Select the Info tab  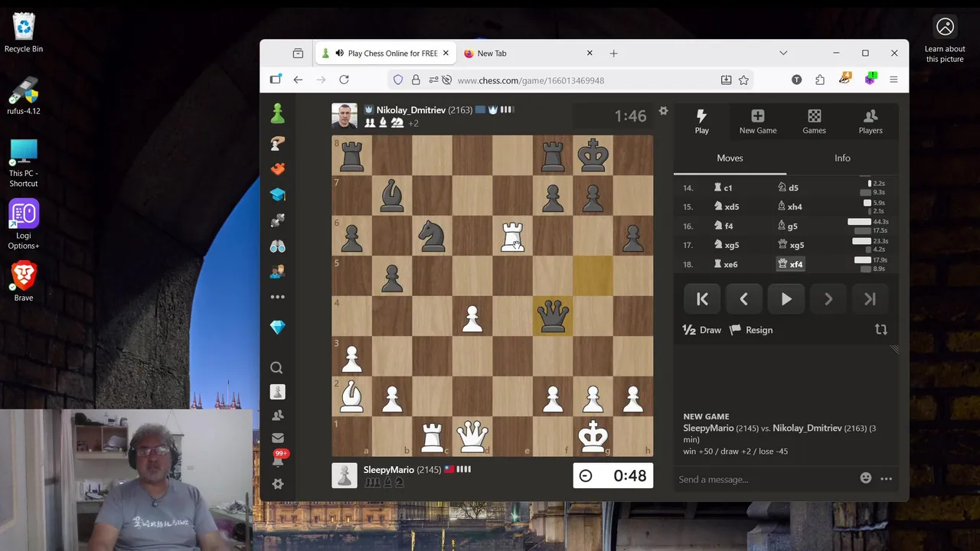click(842, 158)
